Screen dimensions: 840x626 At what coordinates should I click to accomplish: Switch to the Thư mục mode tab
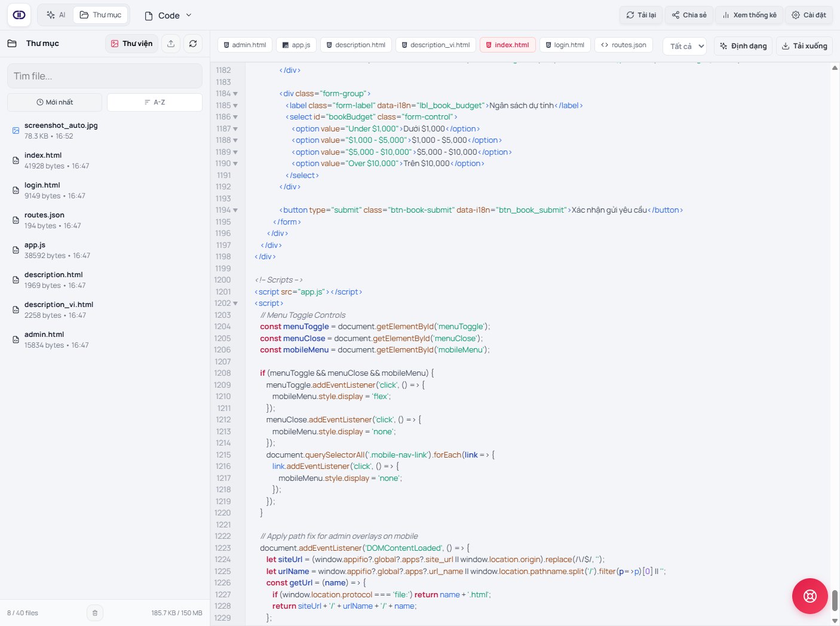(x=100, y=15)
